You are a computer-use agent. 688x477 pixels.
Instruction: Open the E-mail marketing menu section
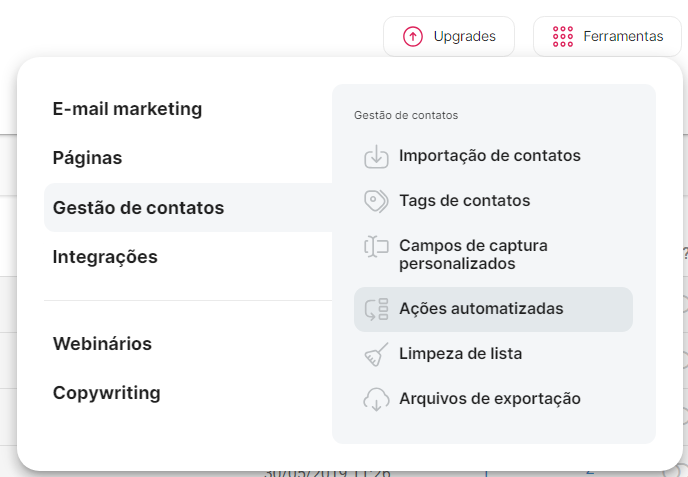pos(127,109)
